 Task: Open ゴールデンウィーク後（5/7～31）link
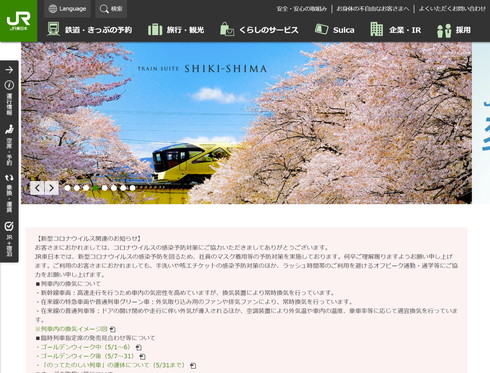point(86,356)
